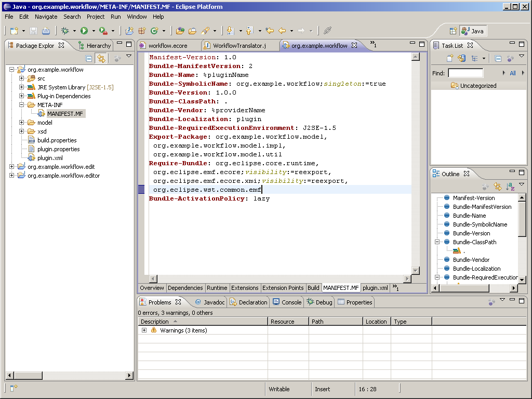The width and height of the screenshot is (532, 399).
Task: Click the Back navigation arrow in toolbar
Action: click(282, 31)
